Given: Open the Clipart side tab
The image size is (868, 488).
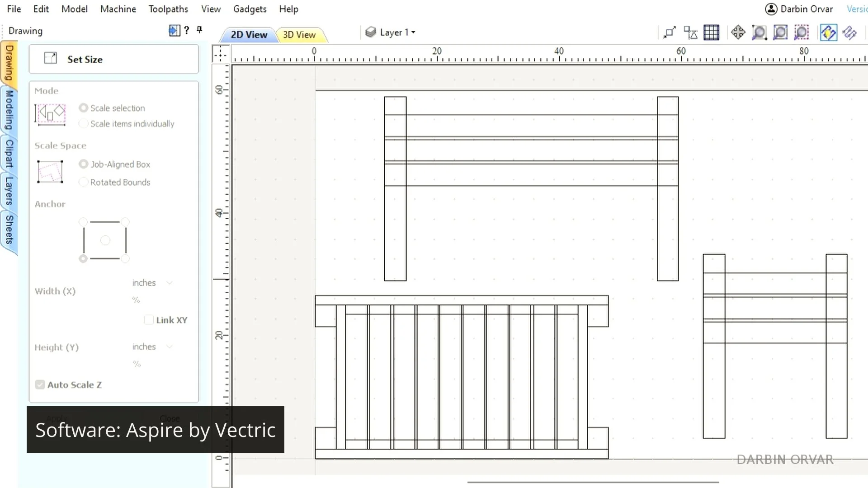Looking at the screenshot, I should 9,153.
